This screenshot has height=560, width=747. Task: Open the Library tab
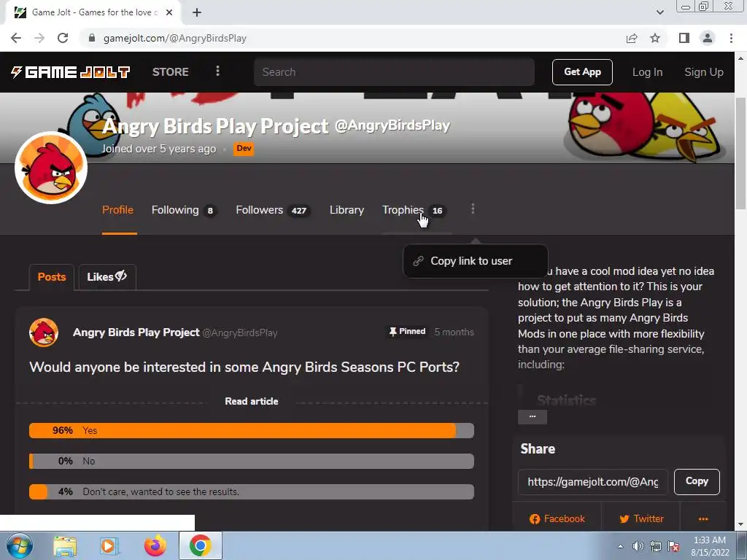(347, 210)
